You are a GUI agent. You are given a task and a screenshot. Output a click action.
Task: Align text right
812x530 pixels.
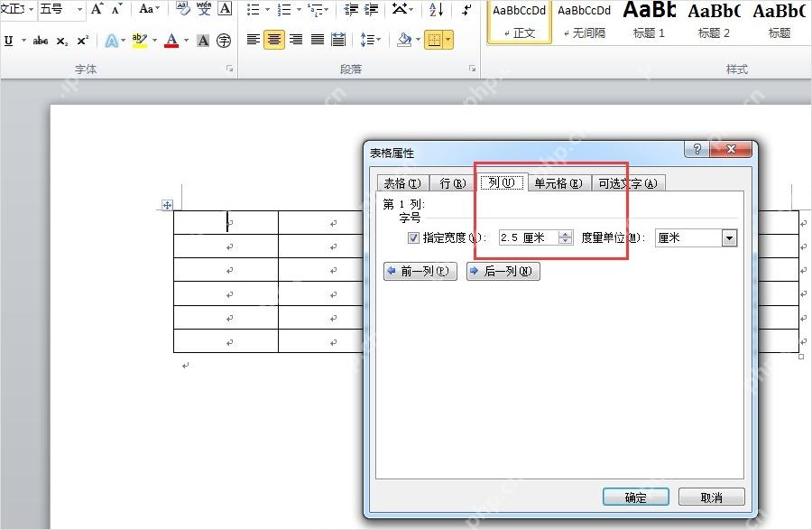point(296,40)
